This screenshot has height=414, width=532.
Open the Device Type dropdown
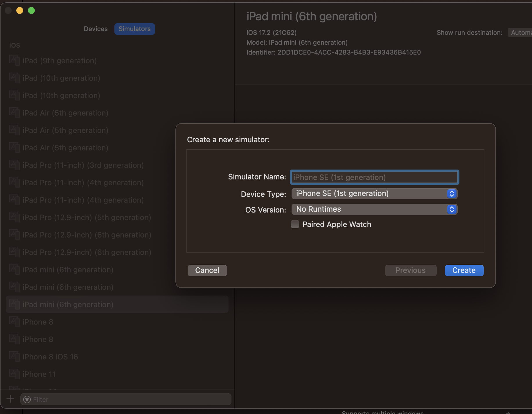374,194
